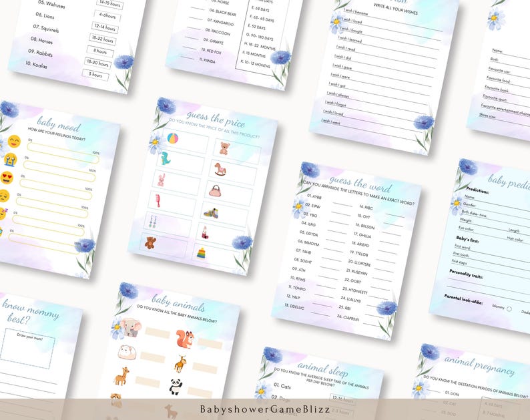The image size is (530, 420).
Task: Click the dark brown teddy bear picture
Action: point(150,243)
